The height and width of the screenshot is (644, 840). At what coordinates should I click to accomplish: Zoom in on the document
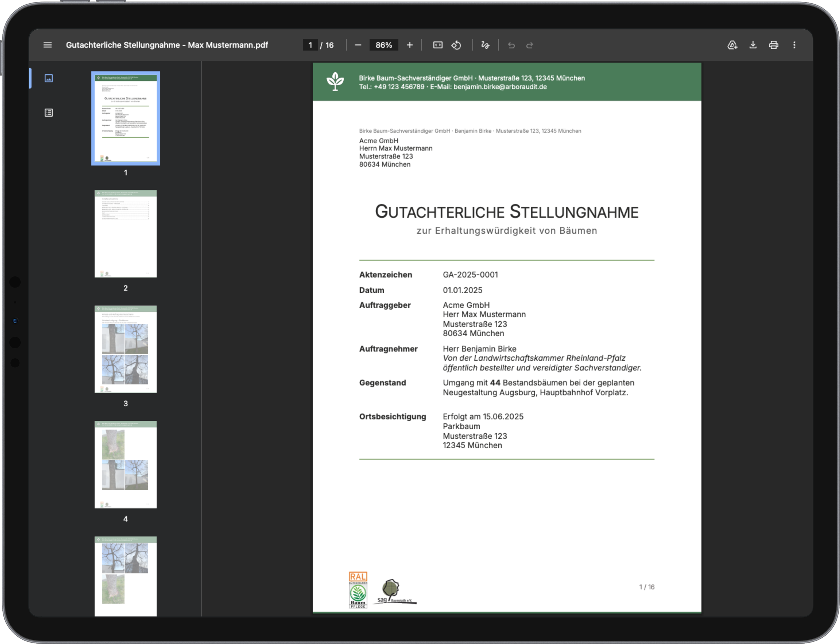click(410, 45)
